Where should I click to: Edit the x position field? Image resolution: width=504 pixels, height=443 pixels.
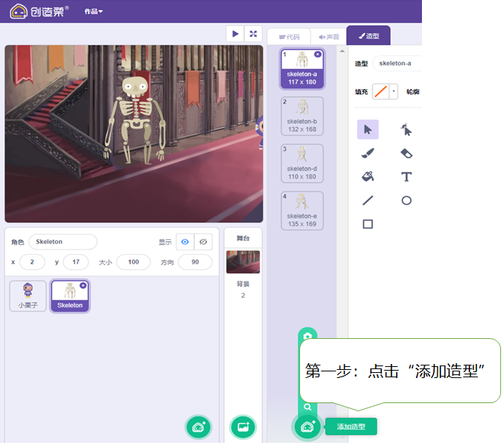pos(32,262)
